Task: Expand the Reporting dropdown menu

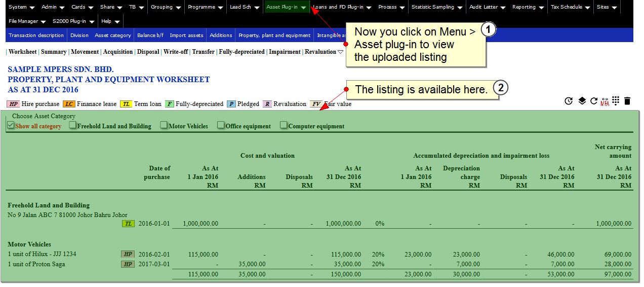Action: 528,7
